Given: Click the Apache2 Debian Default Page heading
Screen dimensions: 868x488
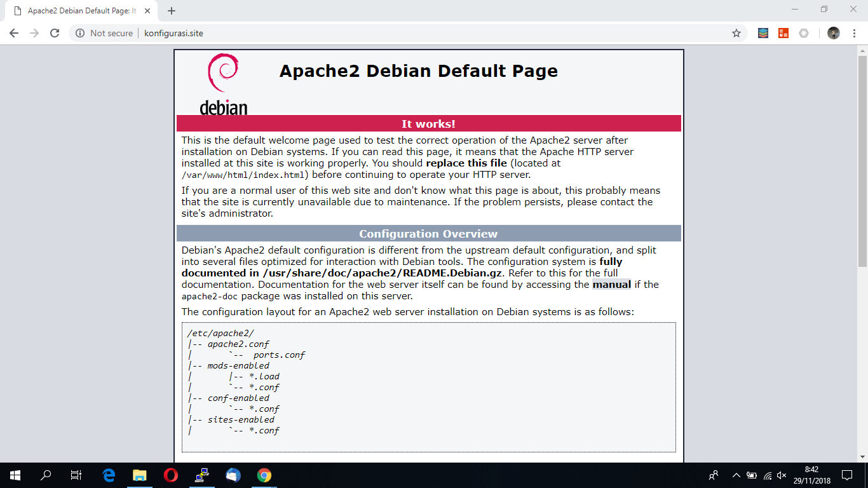Looking at the screenshot, I should coord(418,71).
